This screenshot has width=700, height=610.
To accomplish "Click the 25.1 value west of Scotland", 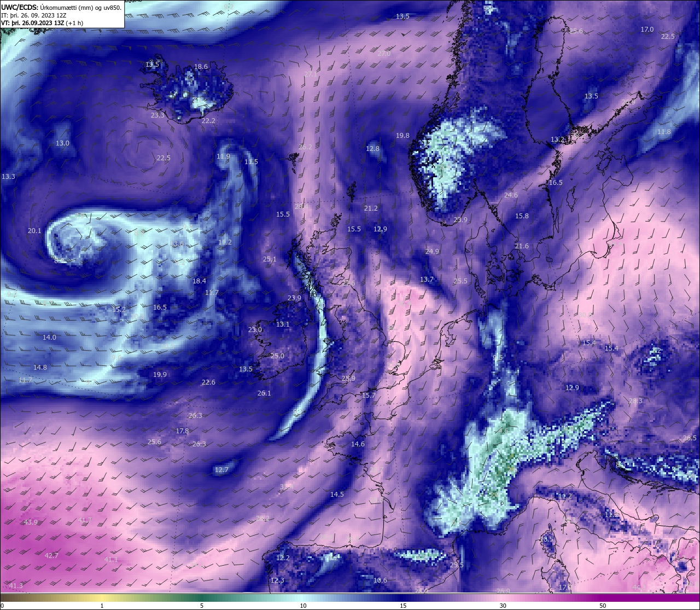I will pos(270,259).
